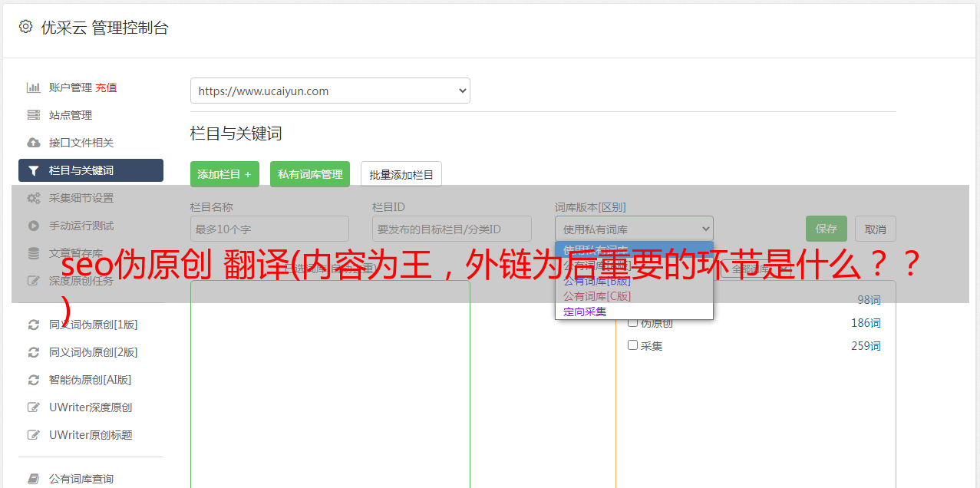980x488 pixels.
Task: Open 站点管理 in the sidebar
Action: 71,115
